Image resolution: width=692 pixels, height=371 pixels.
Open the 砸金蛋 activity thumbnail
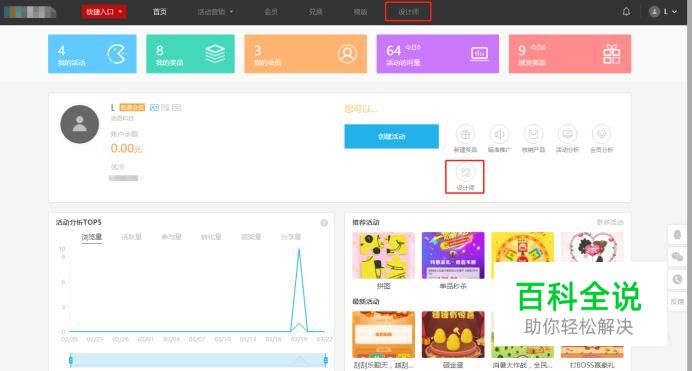pyautogui.click(x=453, y=334)
